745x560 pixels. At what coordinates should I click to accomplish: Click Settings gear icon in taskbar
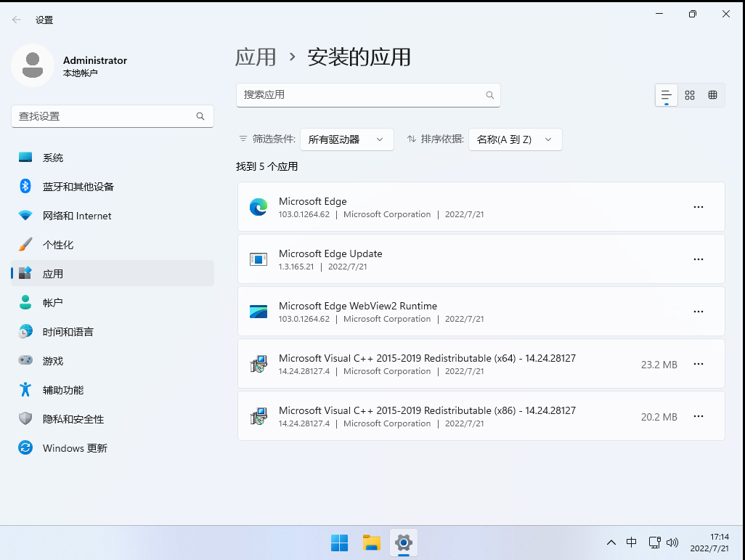pos(404,543)
